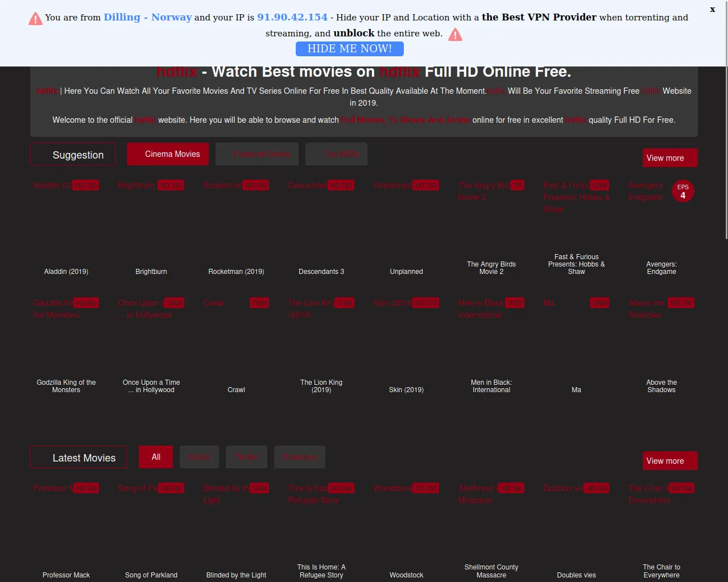Open the Woodstock movie title
This screenshot has height=582, width=728.
coord(406,575)
